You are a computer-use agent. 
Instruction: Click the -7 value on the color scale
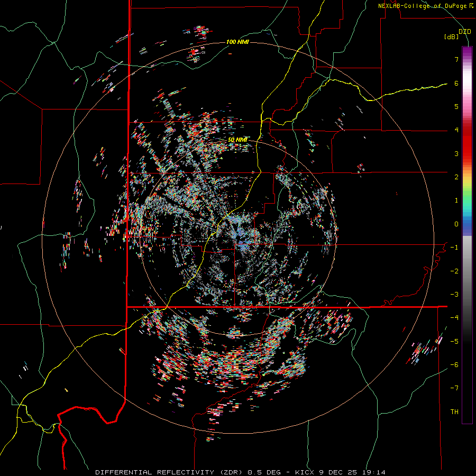pyautogui.click(x=454, y=388)
